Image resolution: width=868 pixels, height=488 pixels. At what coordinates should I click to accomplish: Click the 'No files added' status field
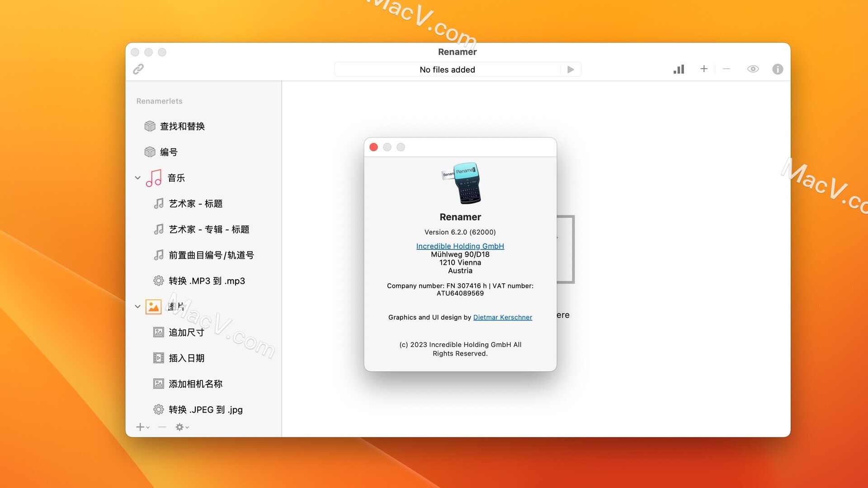point(448,70)
